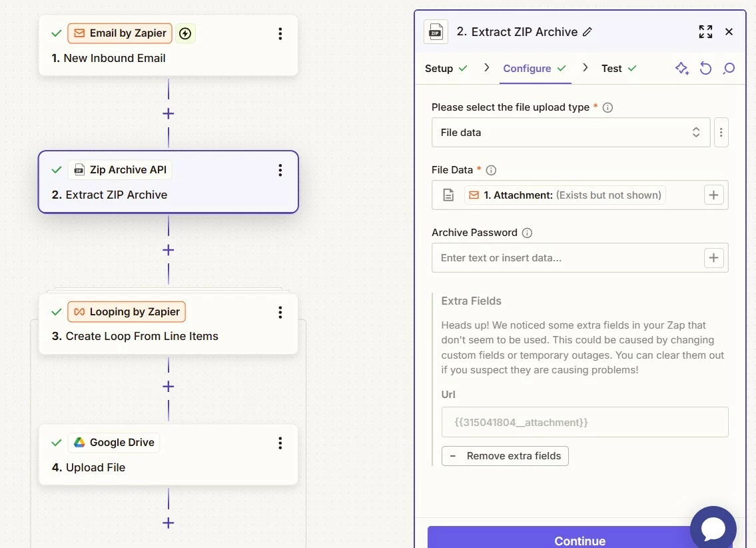Select the Upload File step card
The width and height of the screenshot is (756, 548).
169,455
